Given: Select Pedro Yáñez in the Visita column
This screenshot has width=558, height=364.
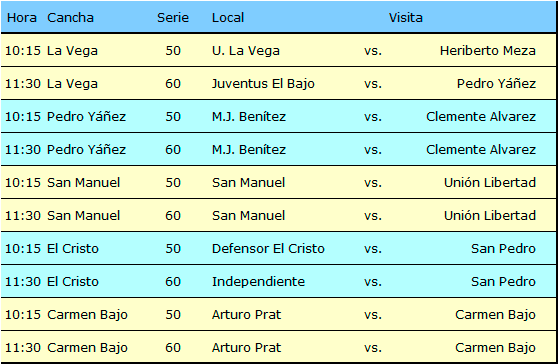Looking at the screenshot, I should [496, 84].
